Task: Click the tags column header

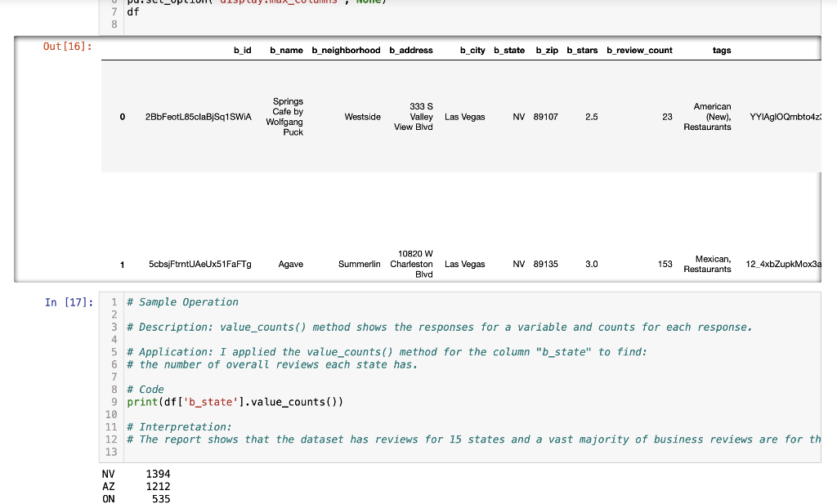Action: (721, 50)
